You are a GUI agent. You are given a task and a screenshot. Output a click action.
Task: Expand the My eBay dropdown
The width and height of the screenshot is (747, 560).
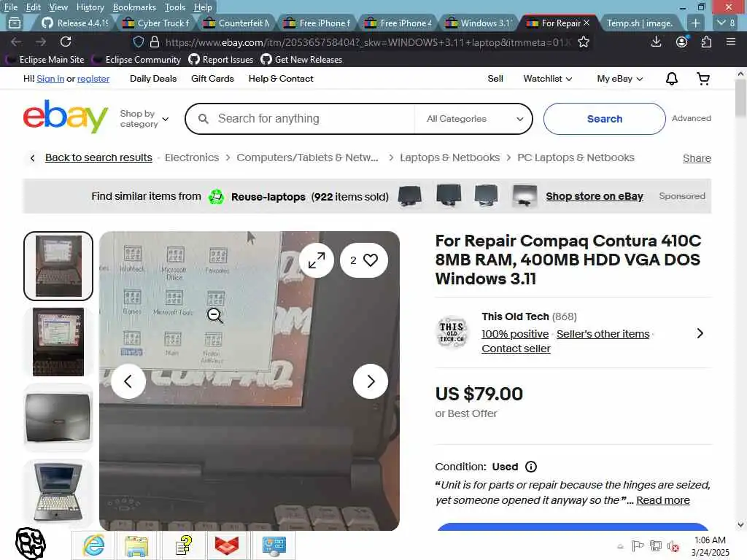coord(619,79)
